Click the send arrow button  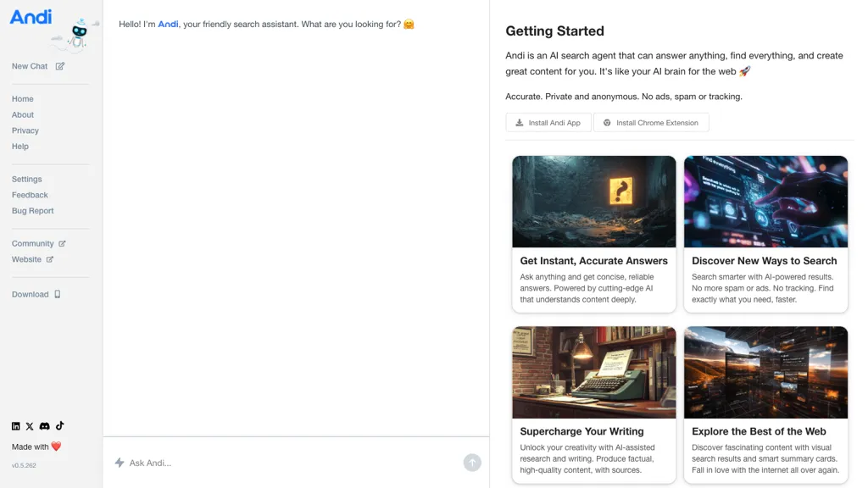(x=472, y=463)
